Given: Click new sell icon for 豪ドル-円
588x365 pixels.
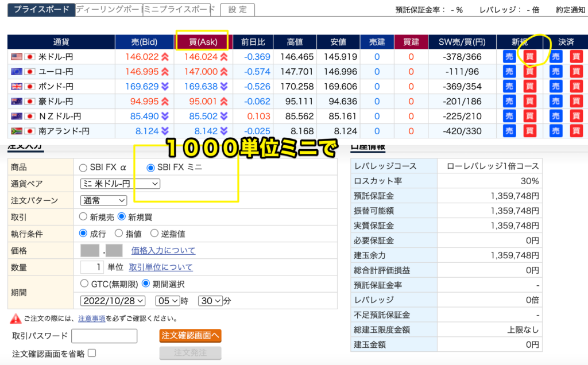Looking at the screenshot, I should [x=509, y=101].
